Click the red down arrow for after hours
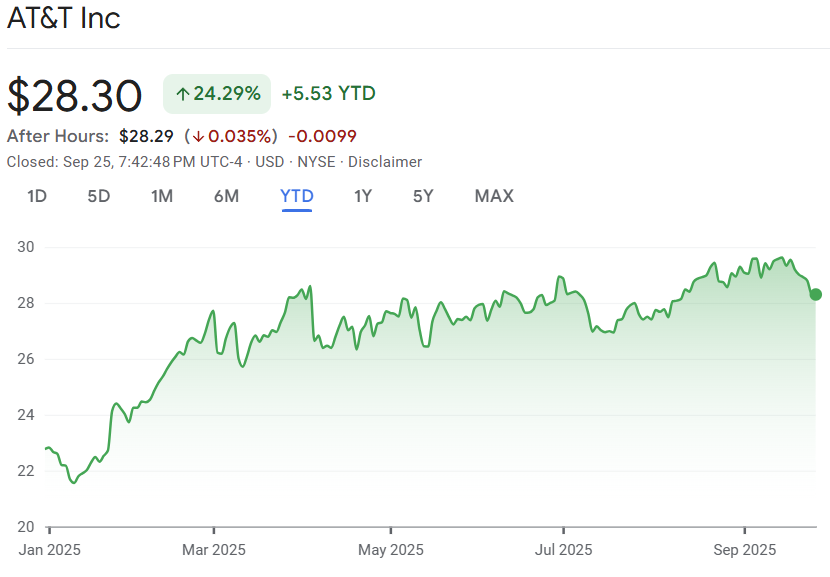 199,136
